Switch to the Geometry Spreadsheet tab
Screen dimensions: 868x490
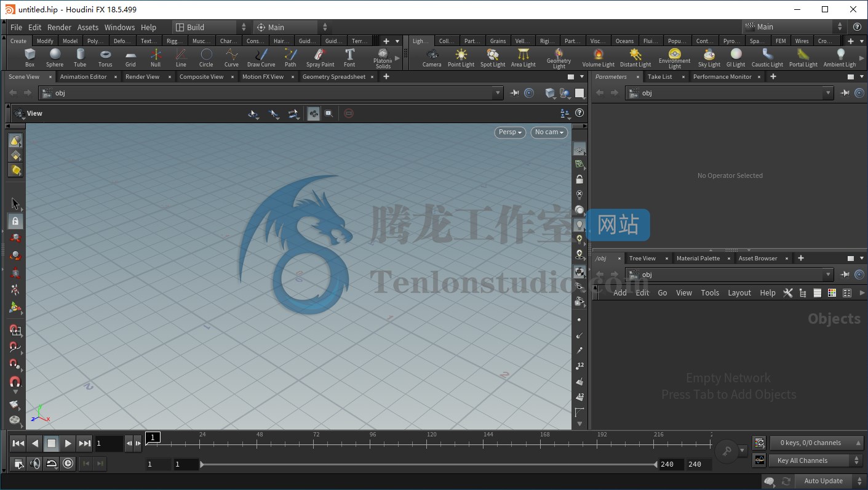click(334, 77)
